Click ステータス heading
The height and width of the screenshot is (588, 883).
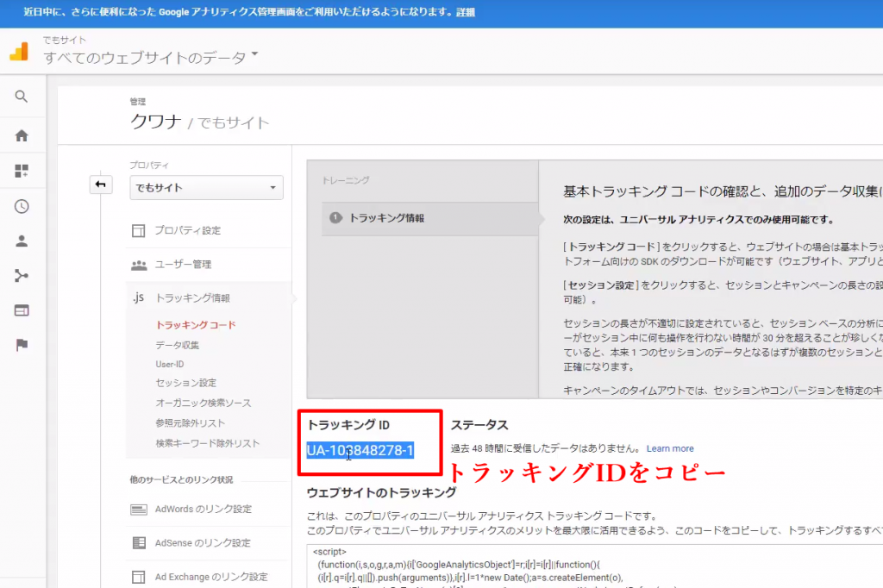click(479, 425)
